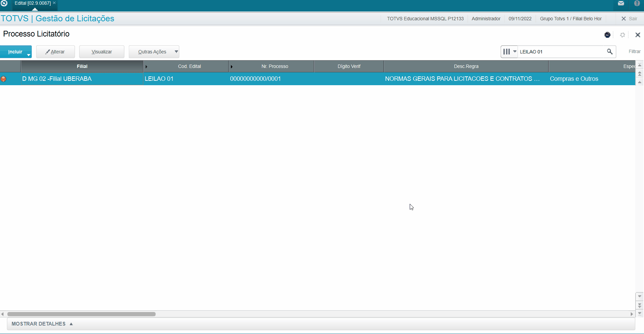The image size is (644, 334).
Task: Click the Sair exit button
Action: (x=629, y=19)
